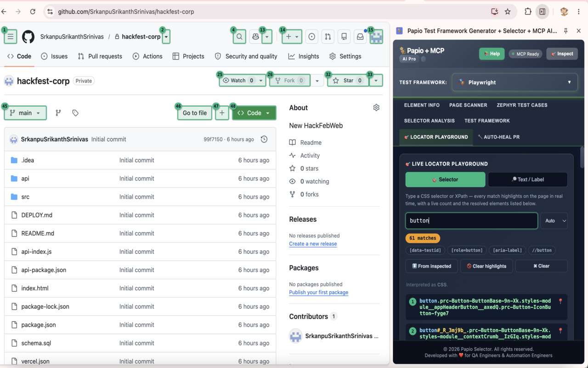Viewport: 588px width, 368px height.
Task: Open notifications inbox icon
Action: 360,37
